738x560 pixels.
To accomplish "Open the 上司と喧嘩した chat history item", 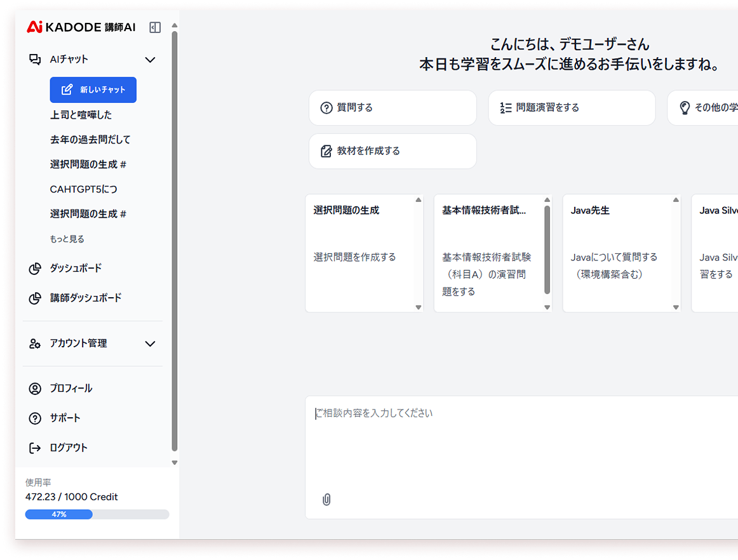I will tap(81, 115).
